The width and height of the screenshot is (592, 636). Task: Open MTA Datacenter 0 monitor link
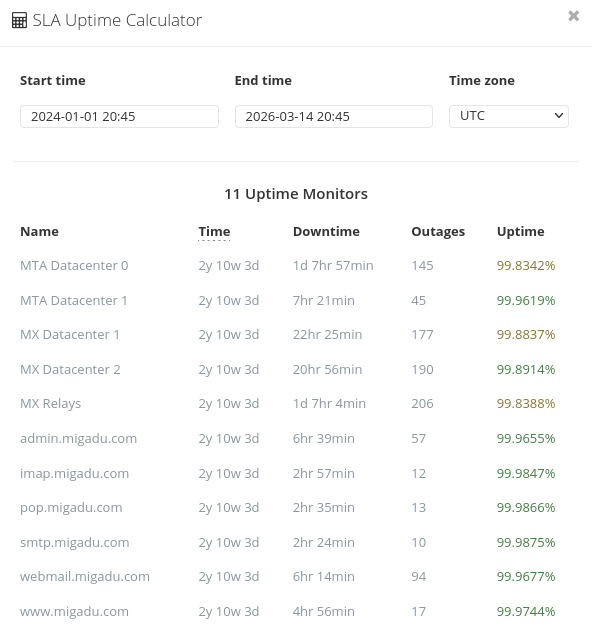(74, 266)
